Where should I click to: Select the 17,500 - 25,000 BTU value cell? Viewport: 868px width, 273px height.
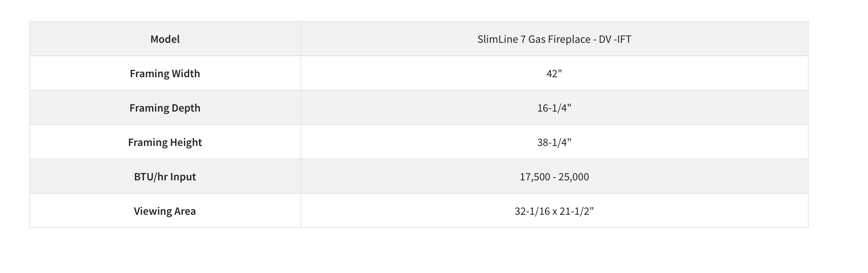tap(554, 177)
